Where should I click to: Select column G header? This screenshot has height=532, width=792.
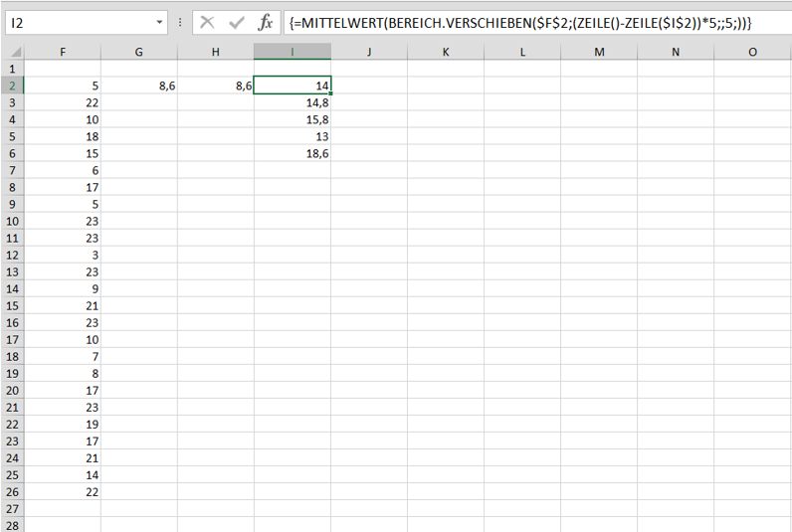(139, 52)
